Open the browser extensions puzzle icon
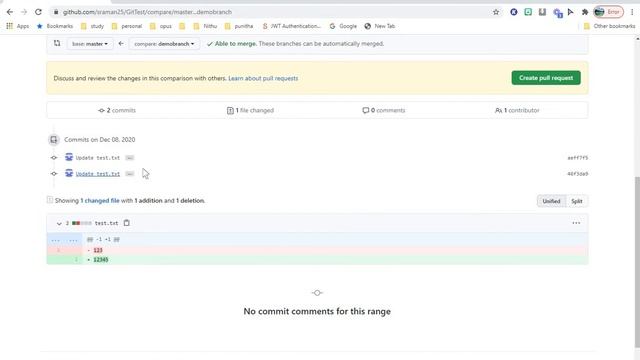 point(584,12)
